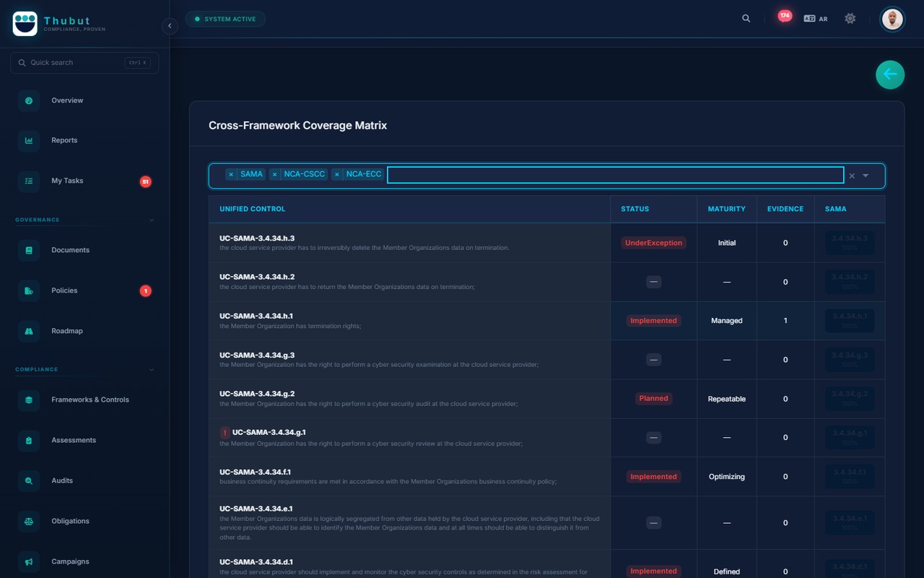Click the Planned status badge

click(x=653, y=399)
